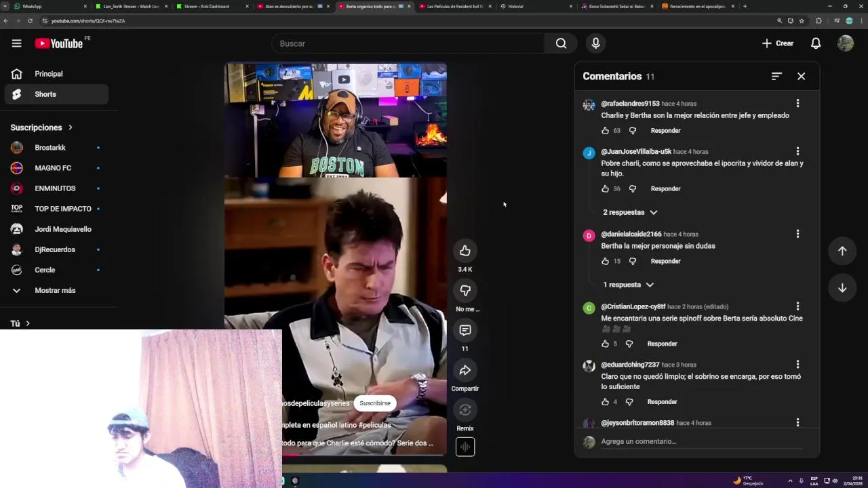Dislike @JuanJoseVillalba-u5k's comment

pos(633,188)
